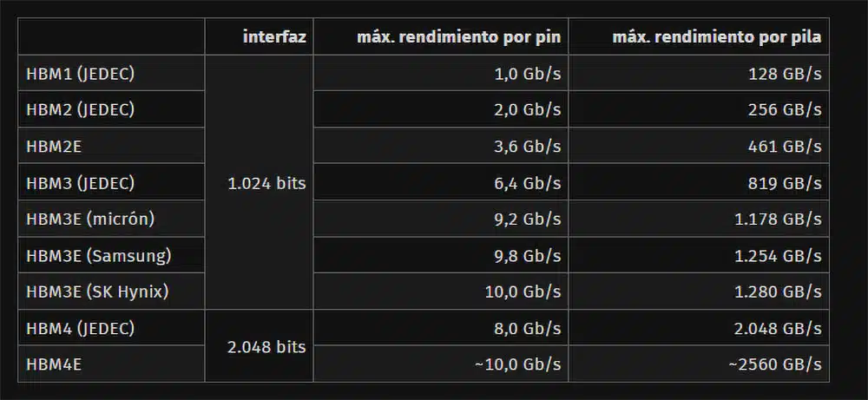Select the 2.048 GB/s HBM4 value

click(776, 329)
